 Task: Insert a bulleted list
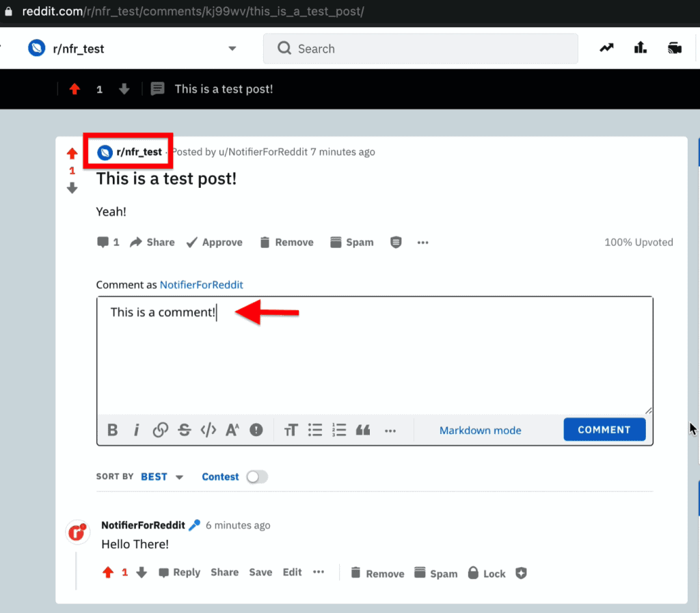coord(315,430)
